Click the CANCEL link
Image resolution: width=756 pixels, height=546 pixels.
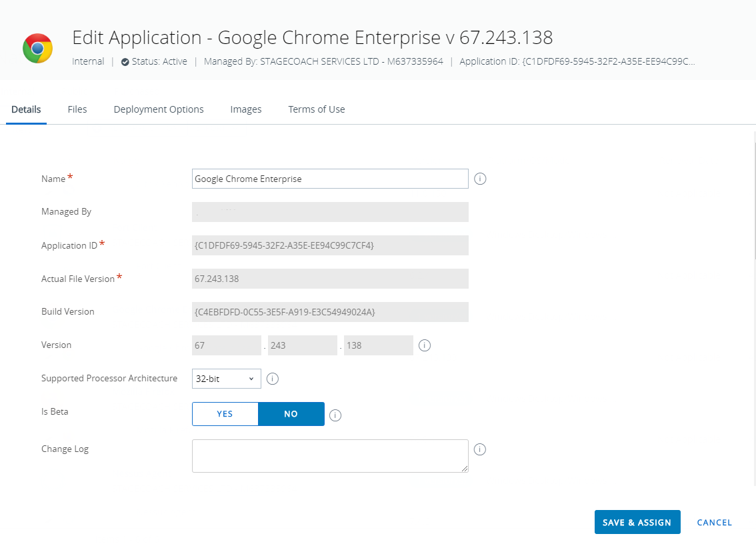coord(714,522)
